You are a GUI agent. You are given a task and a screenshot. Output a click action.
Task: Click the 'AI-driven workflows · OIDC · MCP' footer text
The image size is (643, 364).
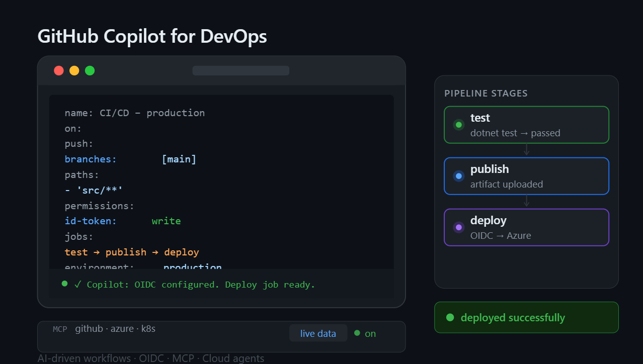click(151, 358)
